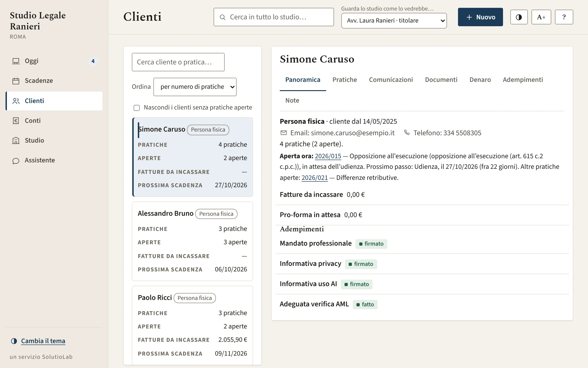
Task: Click the Studio building icon
Action: coord(16,141)
